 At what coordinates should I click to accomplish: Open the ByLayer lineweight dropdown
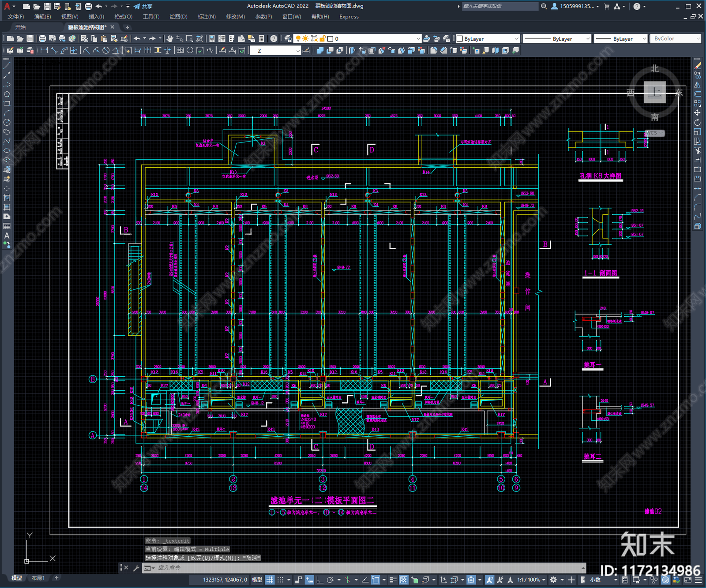620,39
